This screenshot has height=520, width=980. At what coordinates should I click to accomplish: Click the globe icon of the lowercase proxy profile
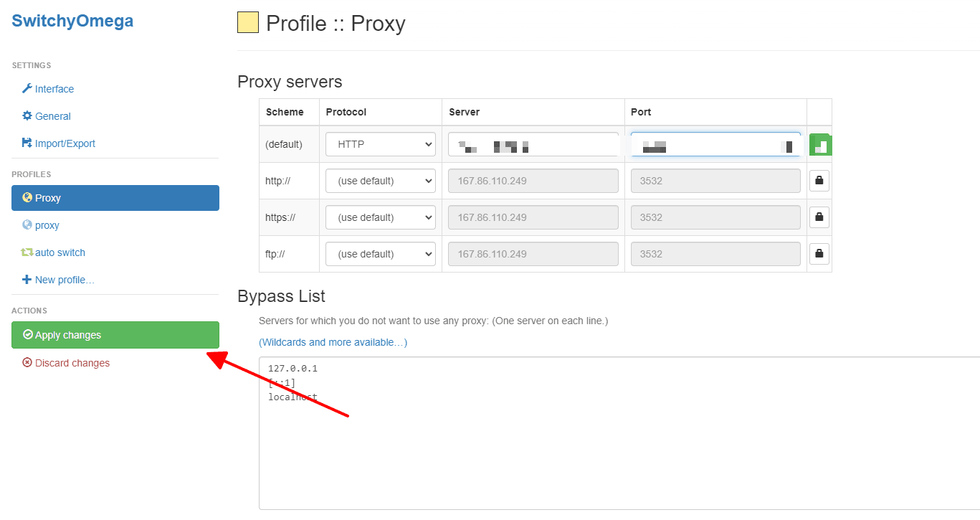pos(27,225)
